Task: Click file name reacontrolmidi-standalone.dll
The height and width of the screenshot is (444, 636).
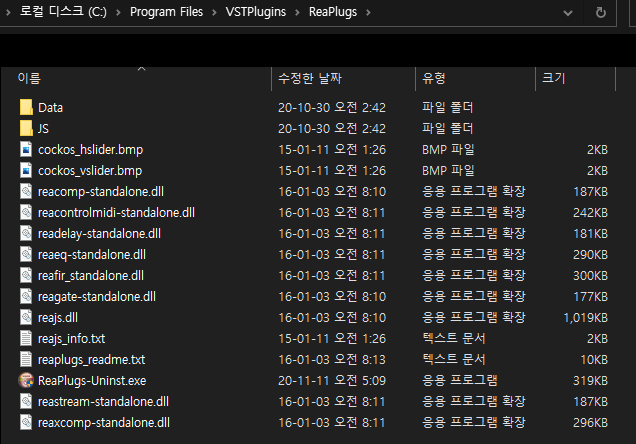Action: pos(116,213)
